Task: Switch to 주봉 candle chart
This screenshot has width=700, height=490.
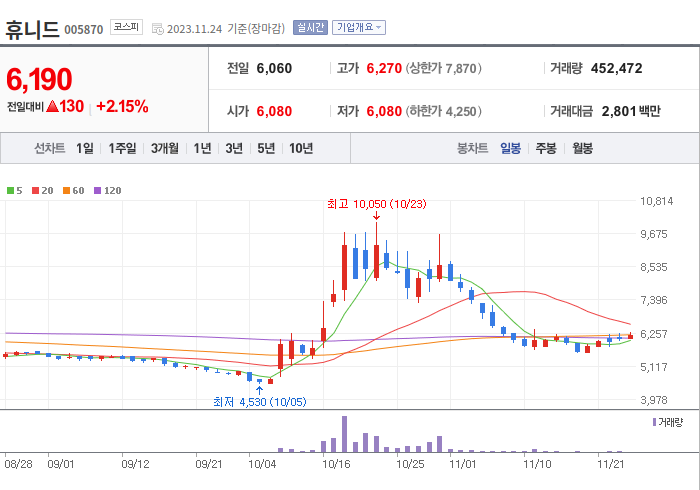Action: 546,148
